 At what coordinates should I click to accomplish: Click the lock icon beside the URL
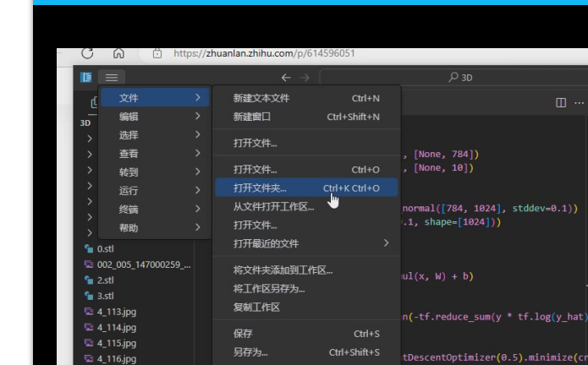157,53
